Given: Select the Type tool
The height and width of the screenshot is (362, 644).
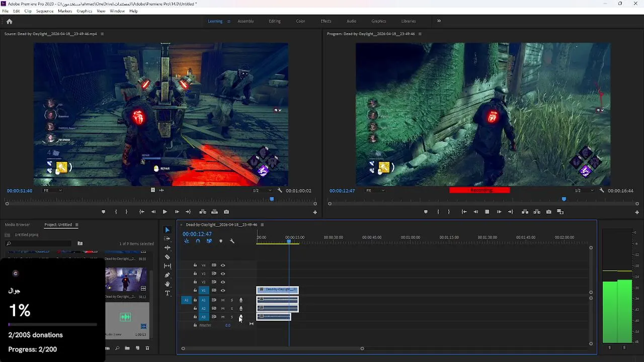Looking at the screenshot, I should point(168,293).
